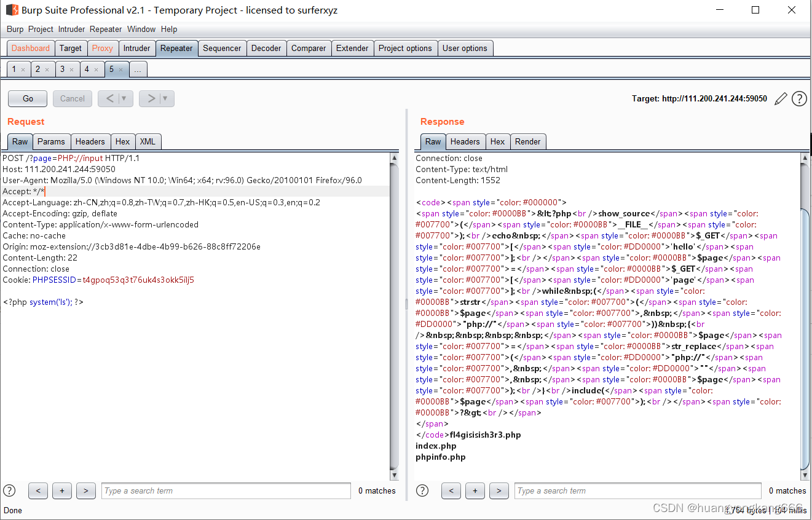Click the response pane vertical scrollbar thumb
This screenshot has height=520, width=812.
[805, 338]
